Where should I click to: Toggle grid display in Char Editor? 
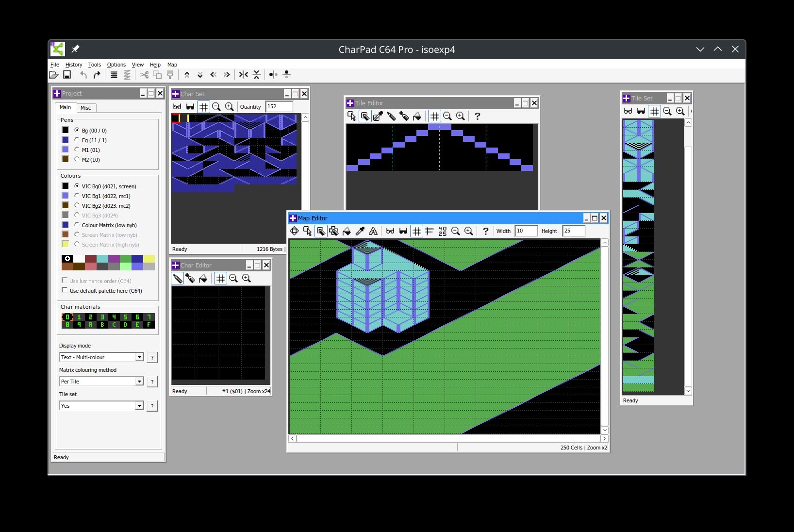tap(221, 278)
